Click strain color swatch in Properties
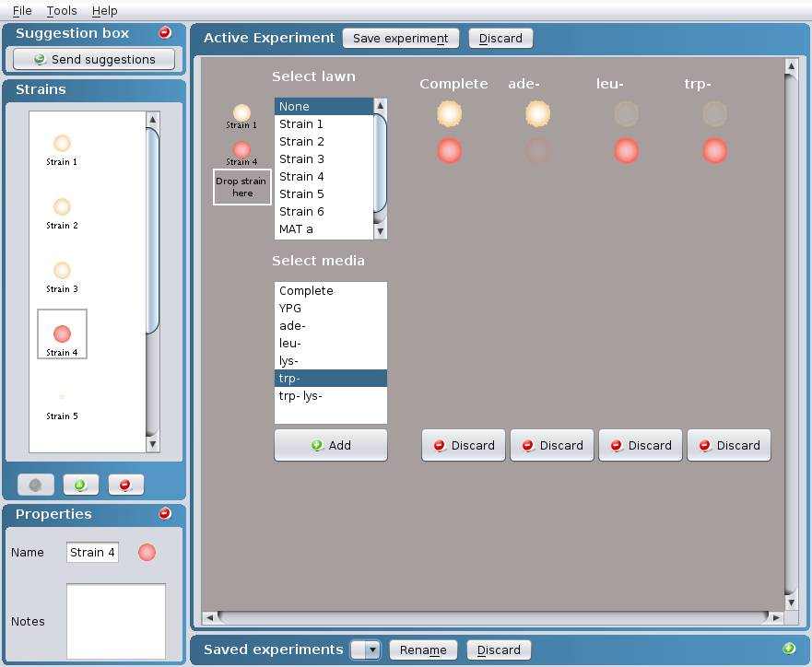Image resolution: width=812 pixels, height=667 pixels. point(147,552)
